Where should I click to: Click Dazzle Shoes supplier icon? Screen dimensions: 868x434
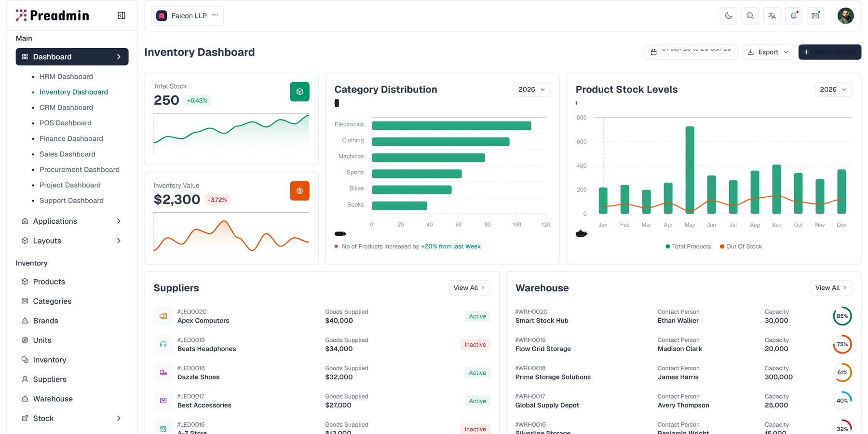pyautogui.click(x=163, y=373)
